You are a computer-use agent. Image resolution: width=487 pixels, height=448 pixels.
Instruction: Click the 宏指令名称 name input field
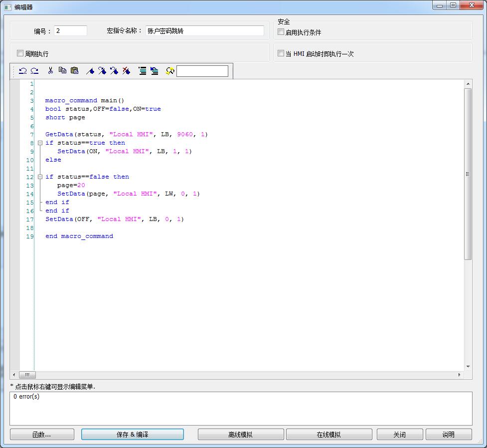(x=205, y=31)
